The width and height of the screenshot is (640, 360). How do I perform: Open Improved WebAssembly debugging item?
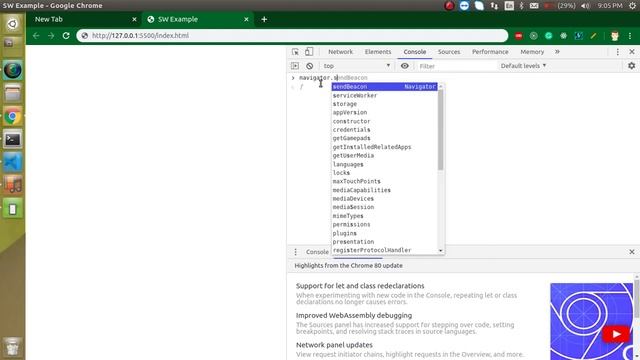click(354, 316)
